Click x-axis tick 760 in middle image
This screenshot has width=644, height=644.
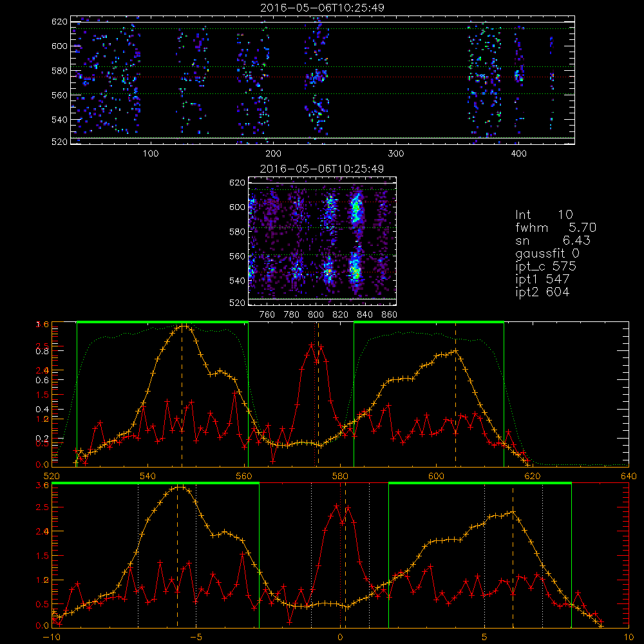(x=267, y=315)
